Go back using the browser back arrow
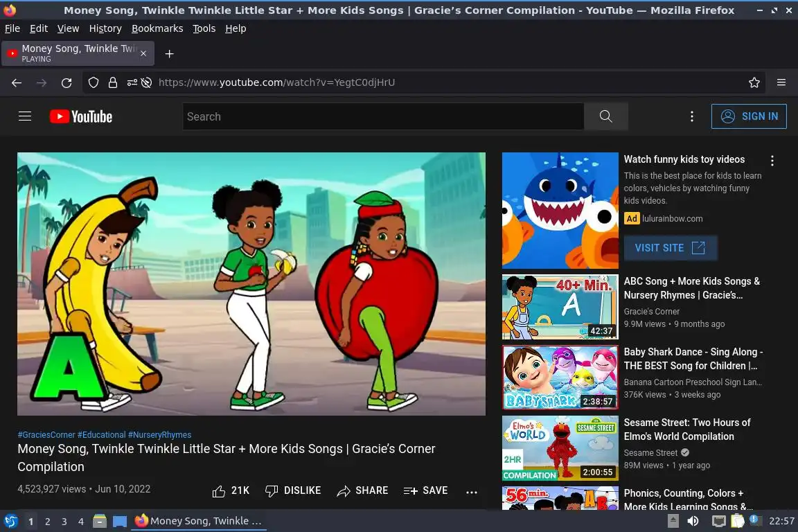This screenshot has width=798, height=532. click(x=17, y=82)
